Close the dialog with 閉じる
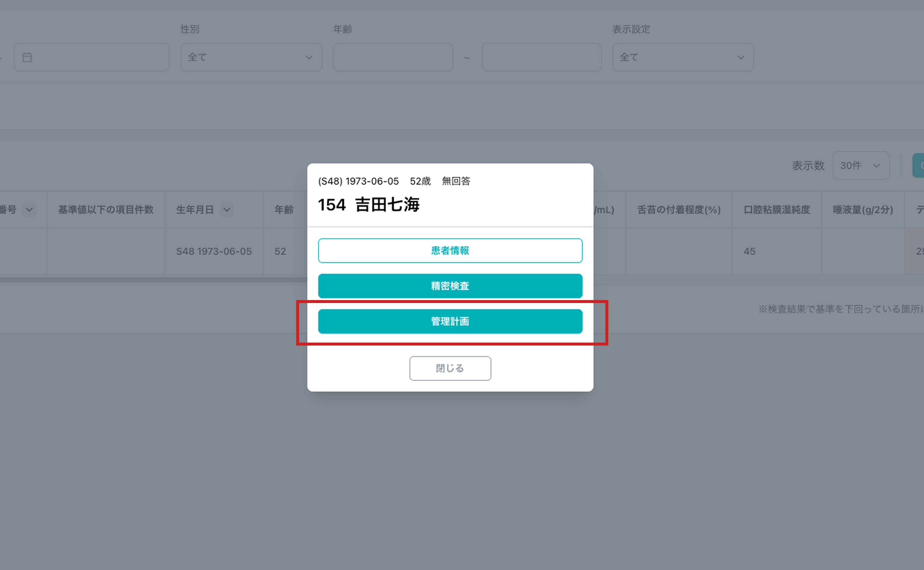Screen dimensions: 924x570 coord(450,368)
